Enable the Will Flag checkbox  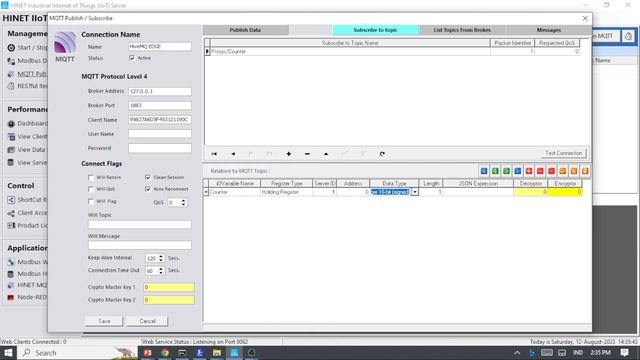[x=91, y=201]
